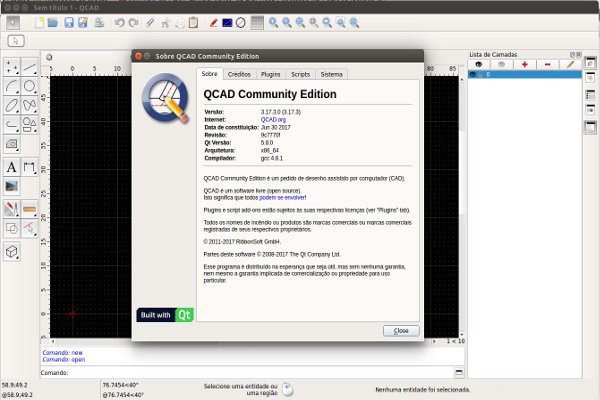The width and height of the screenshot is (600, 400).
Task: Add a layer with the red plus
Action: 525,64
